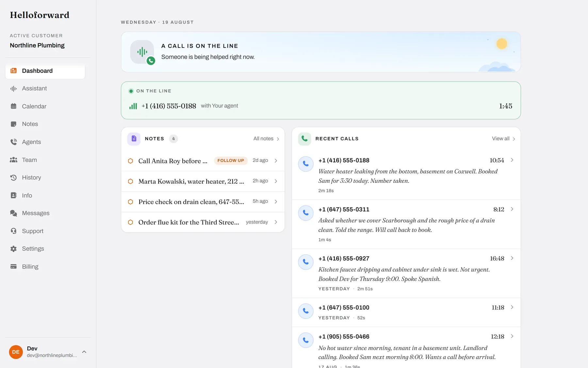Click the Messages chat bubbles icon
Image resolution: width=588 pixels, height=368 pixels.
tap(13, 213)
